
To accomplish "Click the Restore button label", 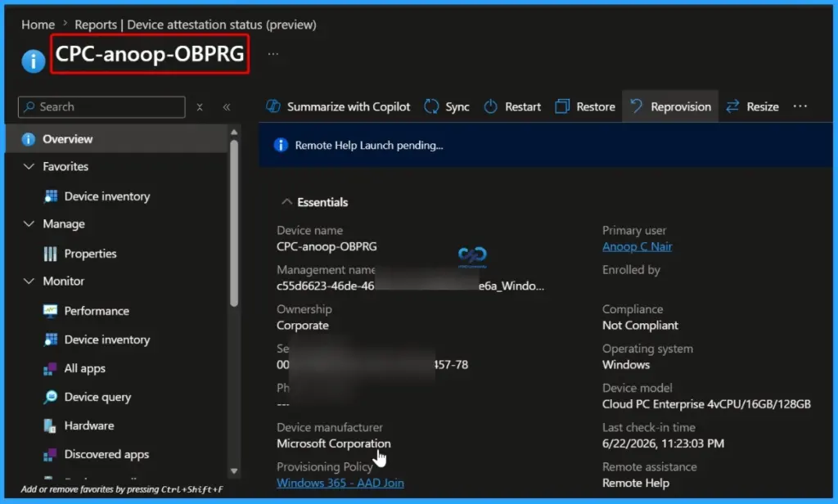I will (596, 106).
